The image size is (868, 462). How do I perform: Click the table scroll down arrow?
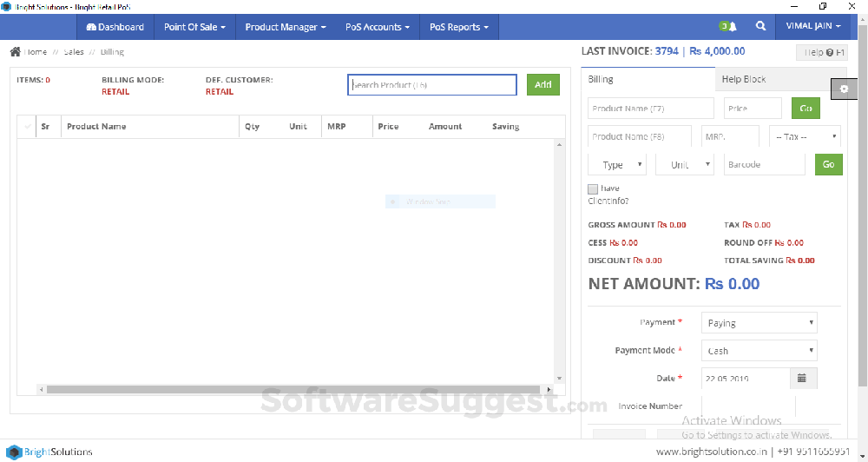click(x=559, y=379)
